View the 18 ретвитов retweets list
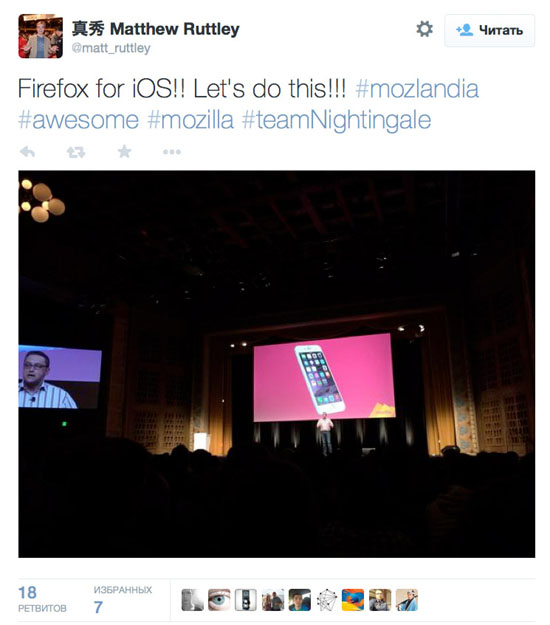 [x=42, y=599]
